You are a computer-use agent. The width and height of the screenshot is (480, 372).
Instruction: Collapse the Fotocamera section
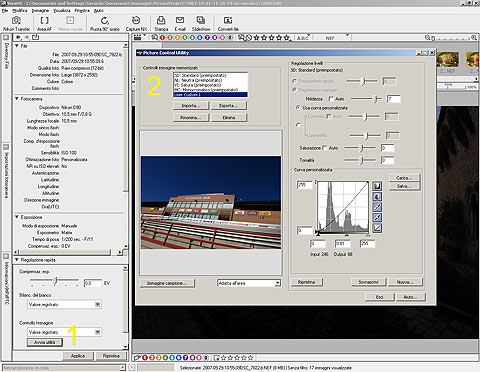click(17, 99)
